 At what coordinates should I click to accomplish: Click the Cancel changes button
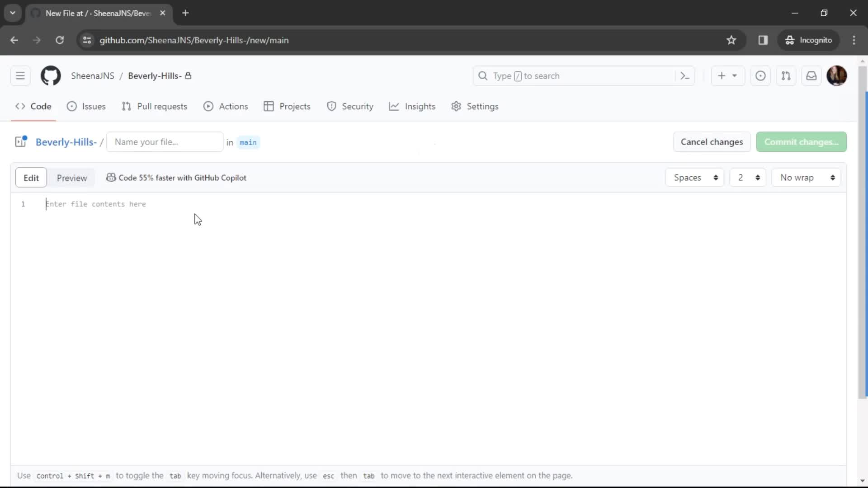(712, 141)
